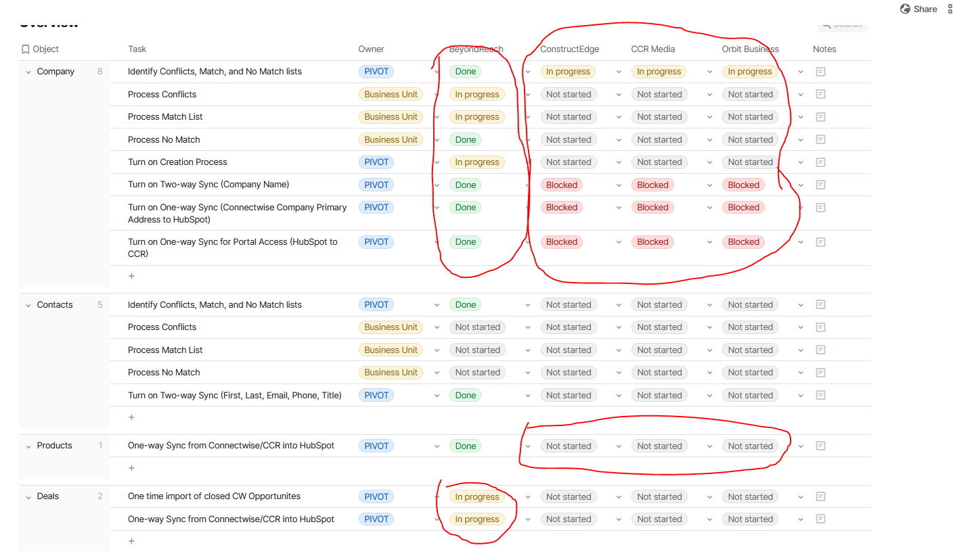Open notes for Company Process No Match row
The height and width of the screenshot is (560, 953).
pos(820,140)
